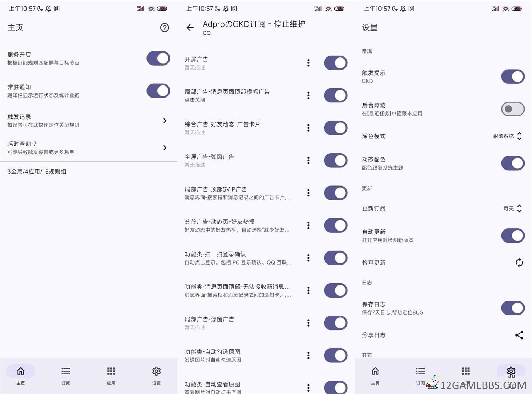The width and height of the screenshot is (532, 394).
Task: Enable the 后台隐藏 toggle
Action: point(512,109)
